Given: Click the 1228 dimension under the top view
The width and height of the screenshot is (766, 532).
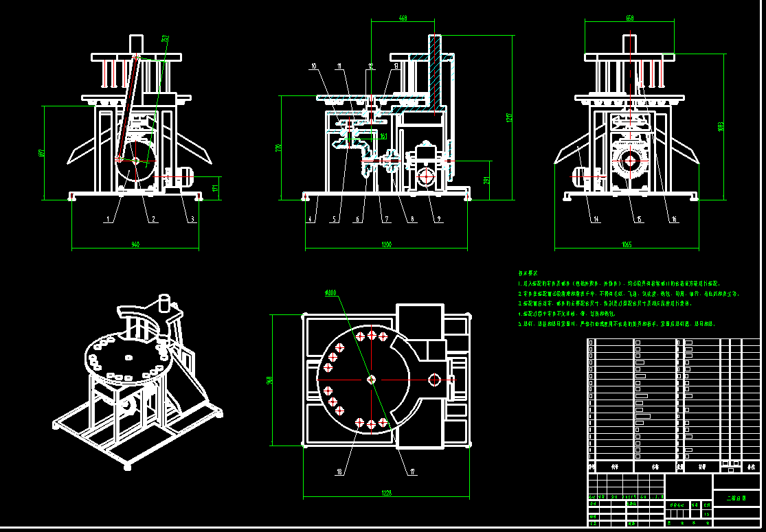Looking at the screenshot, I should tap(386, 494).
